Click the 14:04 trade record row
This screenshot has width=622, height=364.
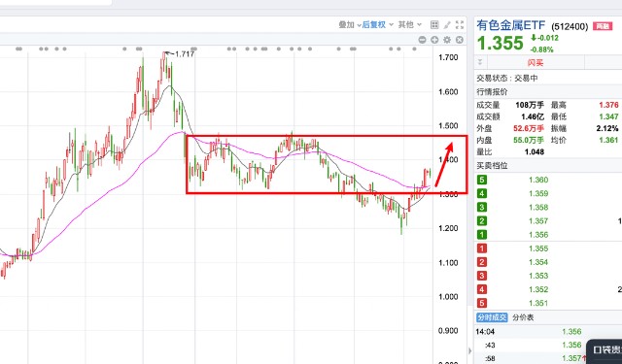pyautogui.click(x=548, y=332)
